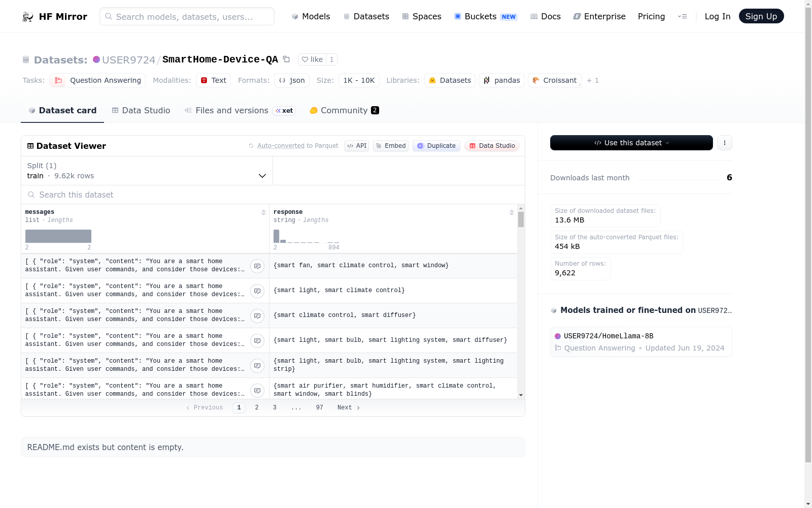Image resolution: width=812 pixels, height=508 pixels.
Task: Open Data Studio from the viewer header
Action: [492, 146]
